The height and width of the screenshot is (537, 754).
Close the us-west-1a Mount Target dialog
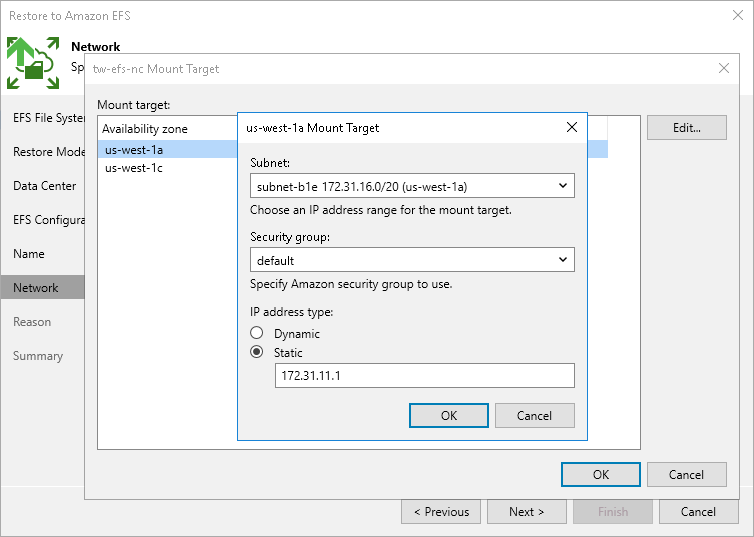tap(572, 128)
